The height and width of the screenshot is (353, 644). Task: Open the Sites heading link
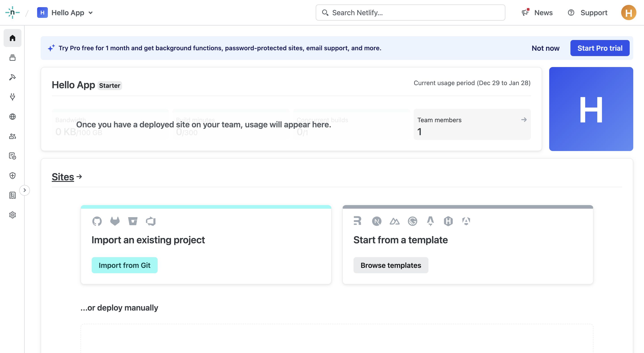[x=67, y=177]
